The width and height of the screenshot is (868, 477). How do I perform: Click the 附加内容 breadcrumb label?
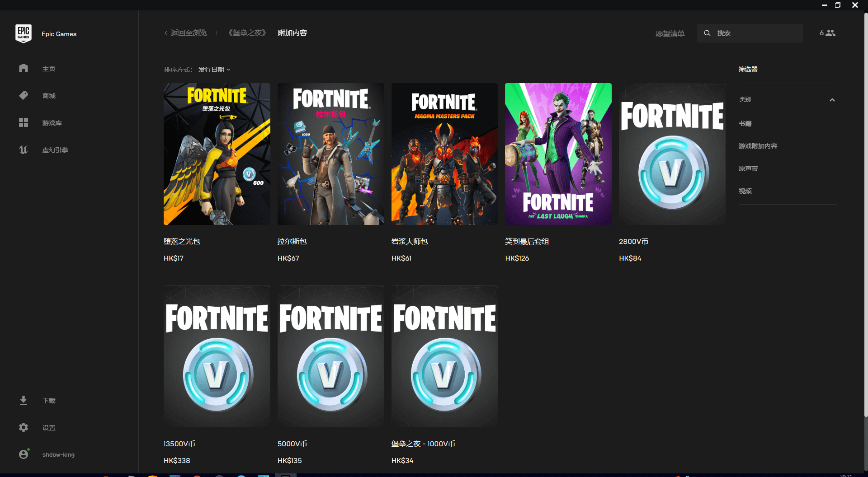coord(292,33)
